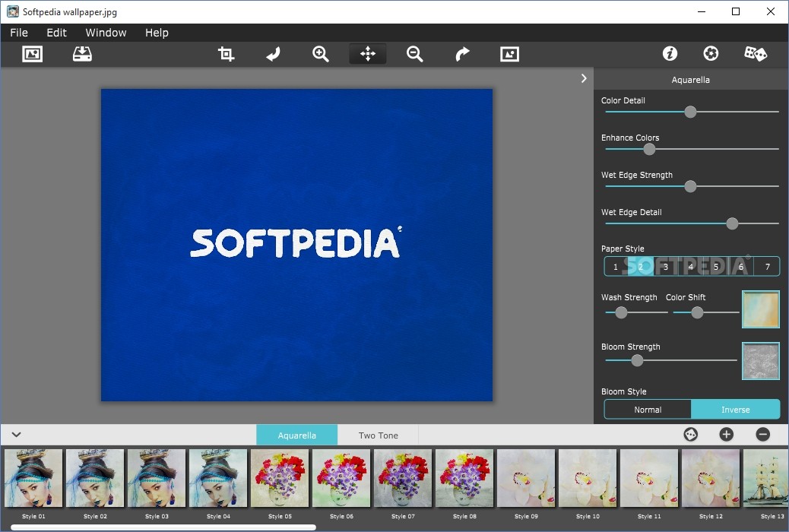Viewport: 789px width, 532px height.
Task: Open the Help menu
Action: [157, 33]
